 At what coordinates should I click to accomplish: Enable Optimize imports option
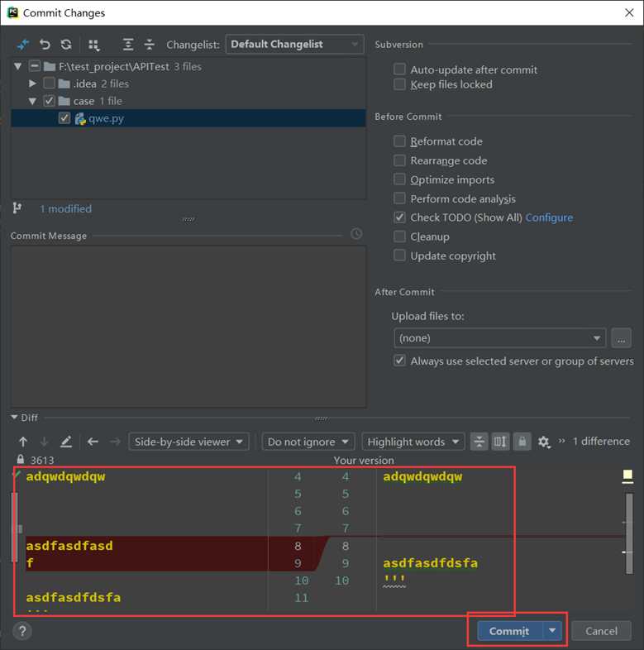(x=399, y=179)
